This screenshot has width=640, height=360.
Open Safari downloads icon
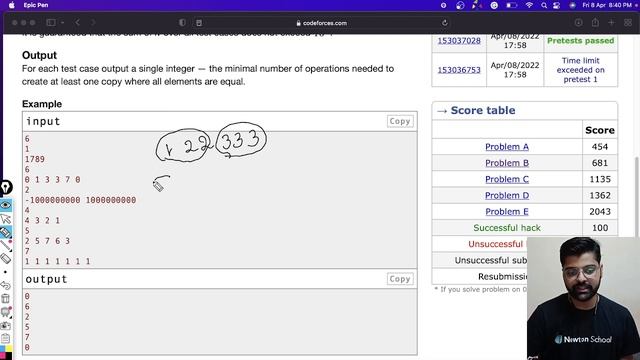click(x=578, y=23)
